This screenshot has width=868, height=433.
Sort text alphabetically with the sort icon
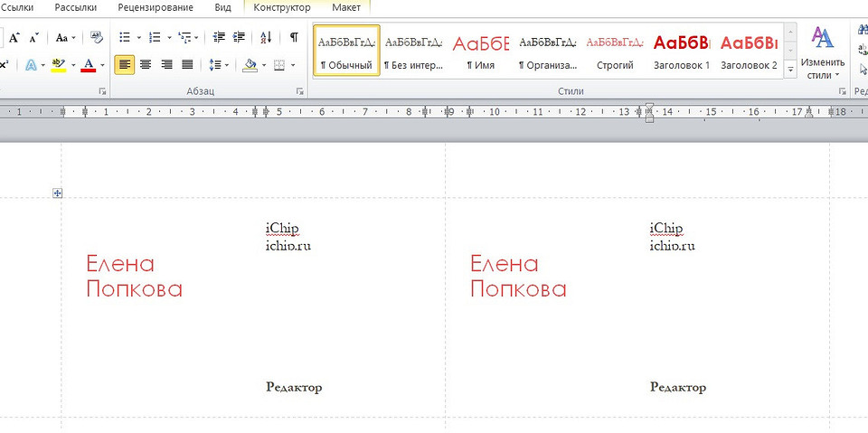click(266, 38)
